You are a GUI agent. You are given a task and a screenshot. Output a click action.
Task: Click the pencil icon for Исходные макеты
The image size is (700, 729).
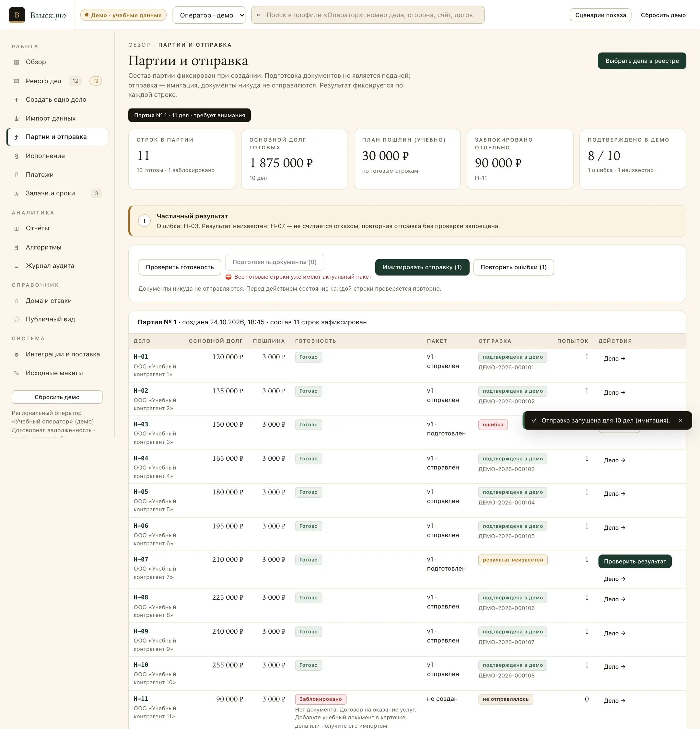16,373
